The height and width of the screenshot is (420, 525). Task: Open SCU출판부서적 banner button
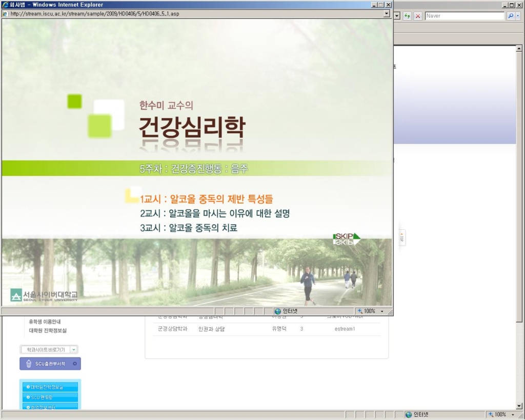50,364
